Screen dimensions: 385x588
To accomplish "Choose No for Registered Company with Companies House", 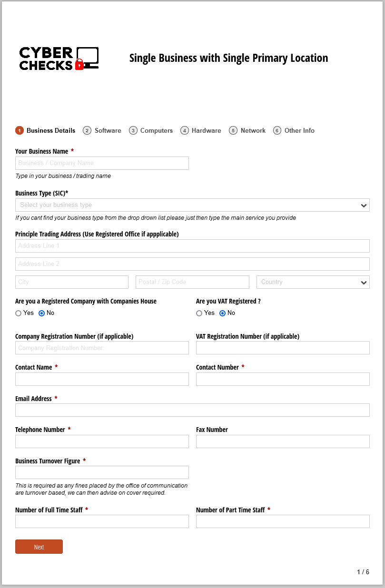I will [x=41, y=313].
